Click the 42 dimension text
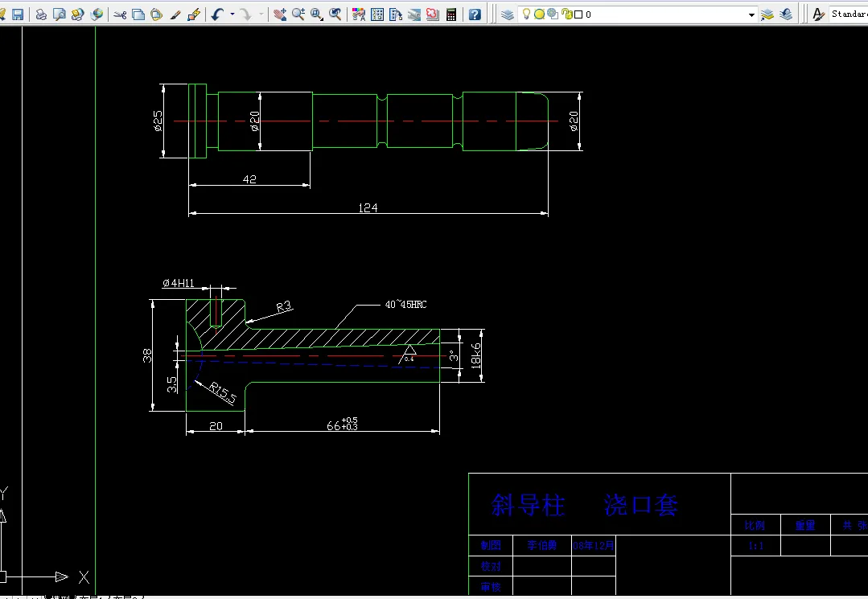The image size is (868, 599). (x=249, y=179)
